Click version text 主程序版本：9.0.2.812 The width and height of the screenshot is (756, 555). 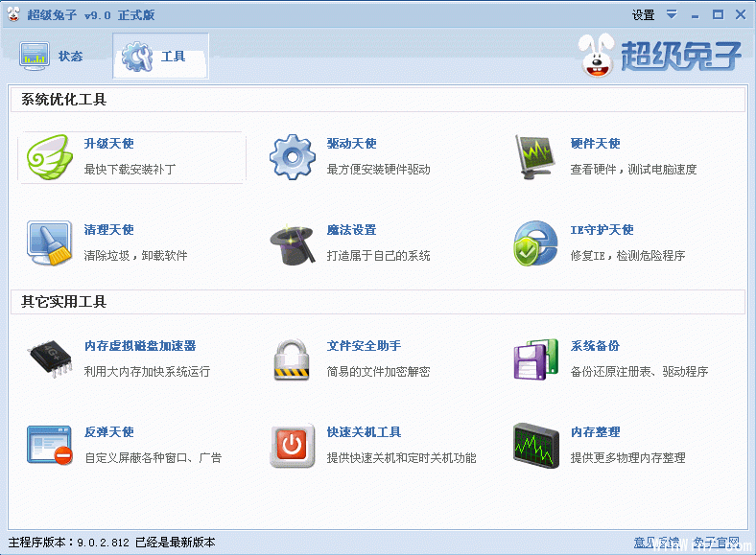click(69, 543)
